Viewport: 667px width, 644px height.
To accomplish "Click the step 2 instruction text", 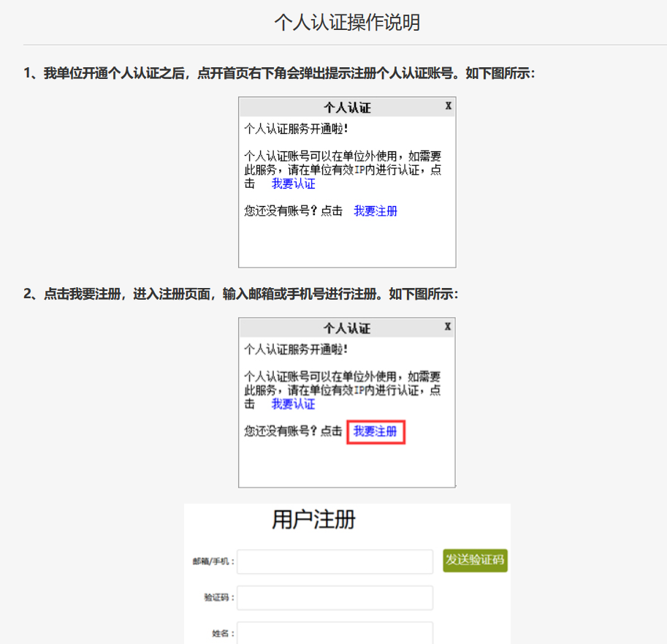I will tap(241, 294).
